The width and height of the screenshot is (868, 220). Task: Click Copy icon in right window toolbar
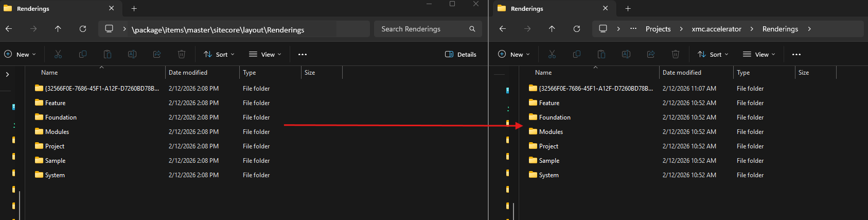tap(577, 54)
